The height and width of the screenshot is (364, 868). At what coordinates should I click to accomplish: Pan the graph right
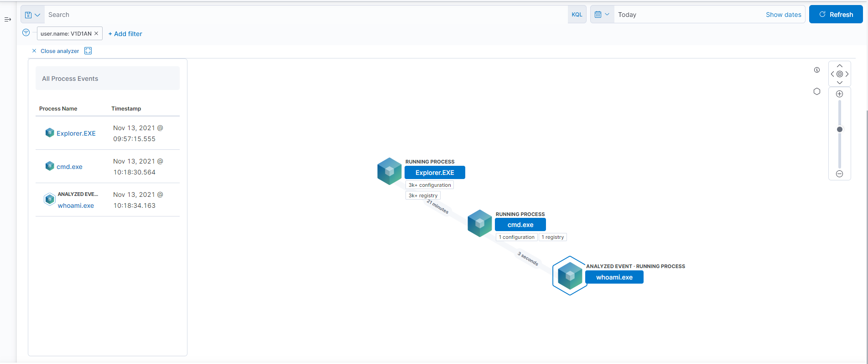(x=847, y=74)
